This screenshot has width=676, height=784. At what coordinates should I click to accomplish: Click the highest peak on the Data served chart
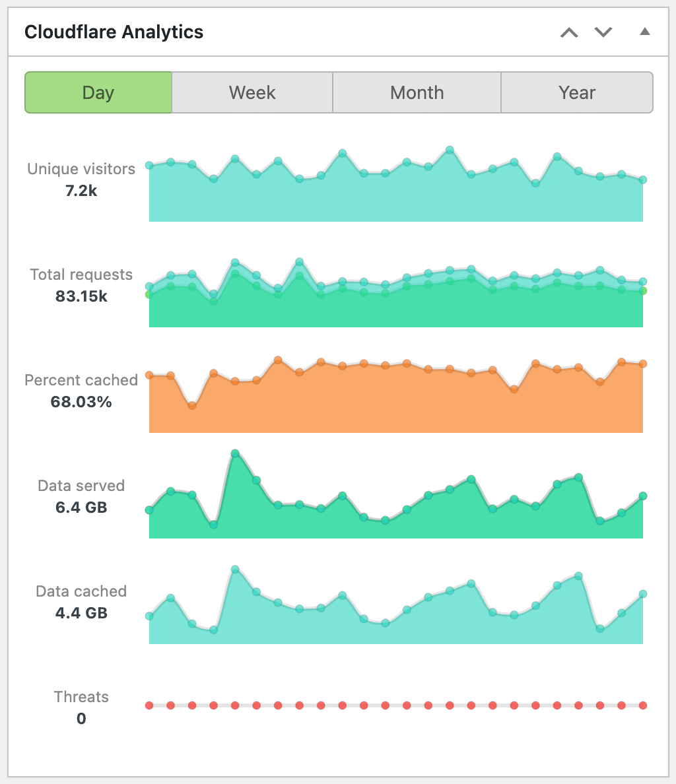(x=236, y=453)
